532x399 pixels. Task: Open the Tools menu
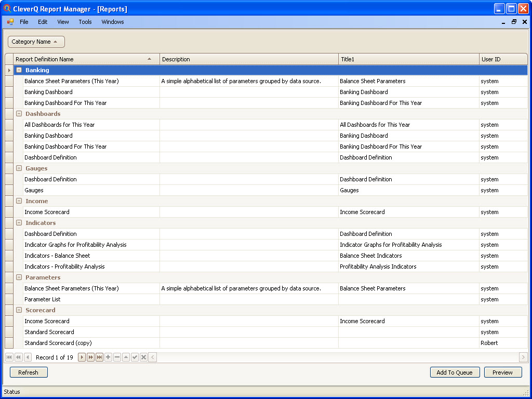tap(85, 22)
